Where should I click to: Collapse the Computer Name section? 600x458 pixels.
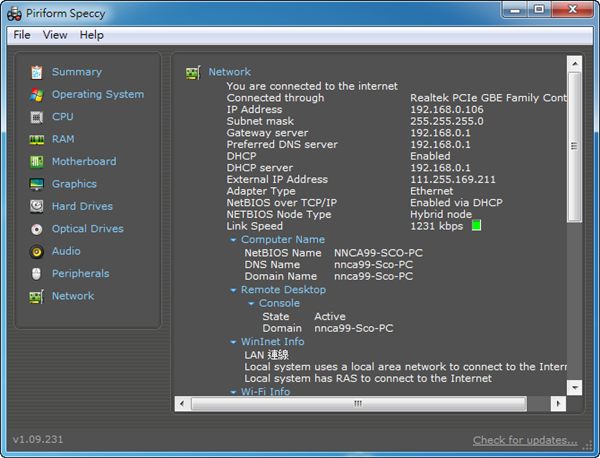[233, 240]
